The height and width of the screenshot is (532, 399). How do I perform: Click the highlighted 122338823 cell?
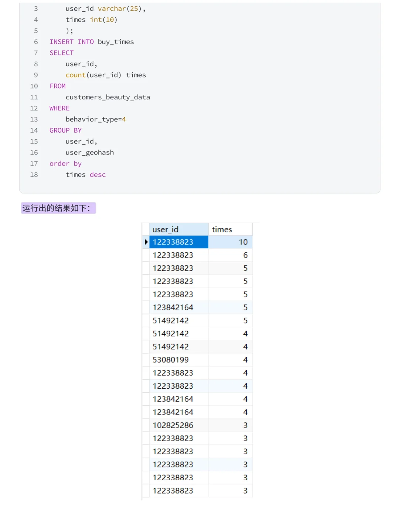pyautogui.click(x=179, y=242)
